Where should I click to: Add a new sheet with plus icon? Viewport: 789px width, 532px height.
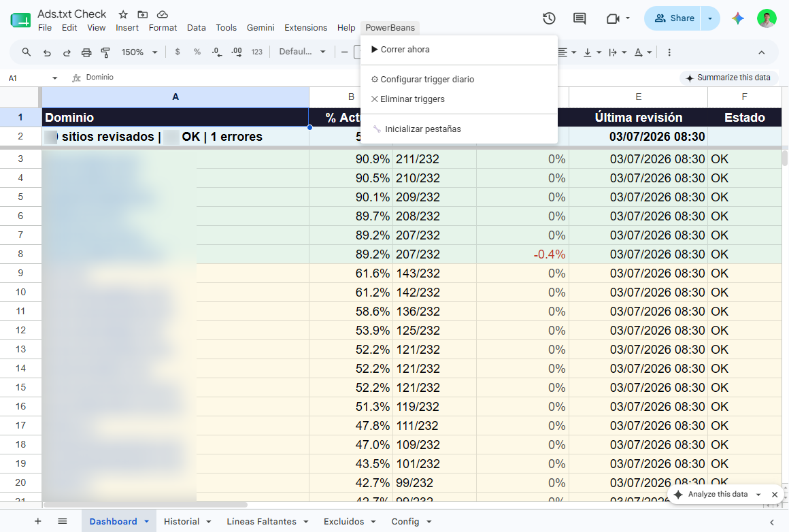pos(37,521)
